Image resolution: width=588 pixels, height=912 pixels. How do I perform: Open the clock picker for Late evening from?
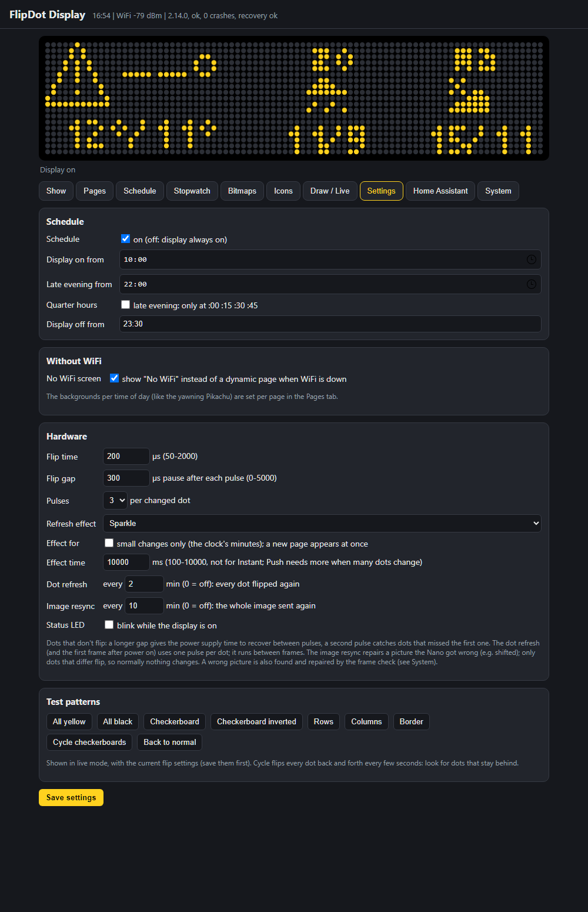tap(531, 284)
